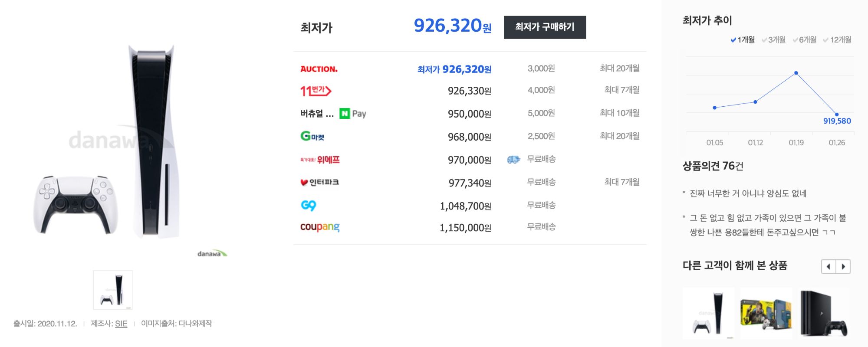Click the Auction lowest price 926,320원
Viewport: 868px width, 347px height.
tap(454, 69)
